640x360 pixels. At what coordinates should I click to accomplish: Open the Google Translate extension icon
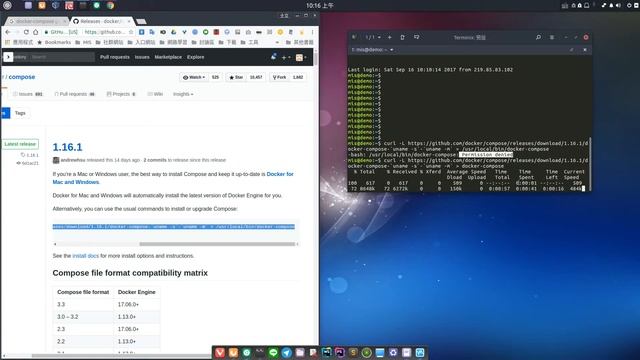(152, 32)
